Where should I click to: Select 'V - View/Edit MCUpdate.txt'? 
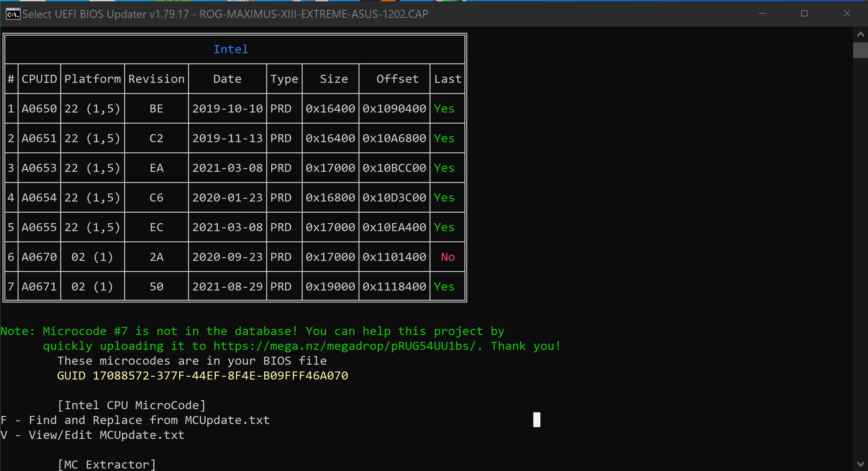93,435
